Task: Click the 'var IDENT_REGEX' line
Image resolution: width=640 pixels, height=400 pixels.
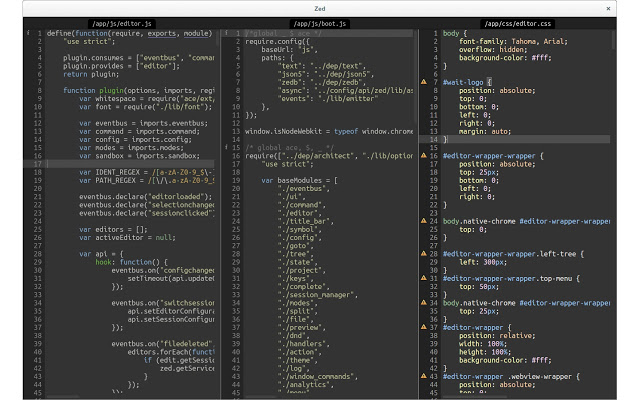Action: point(147,172)
